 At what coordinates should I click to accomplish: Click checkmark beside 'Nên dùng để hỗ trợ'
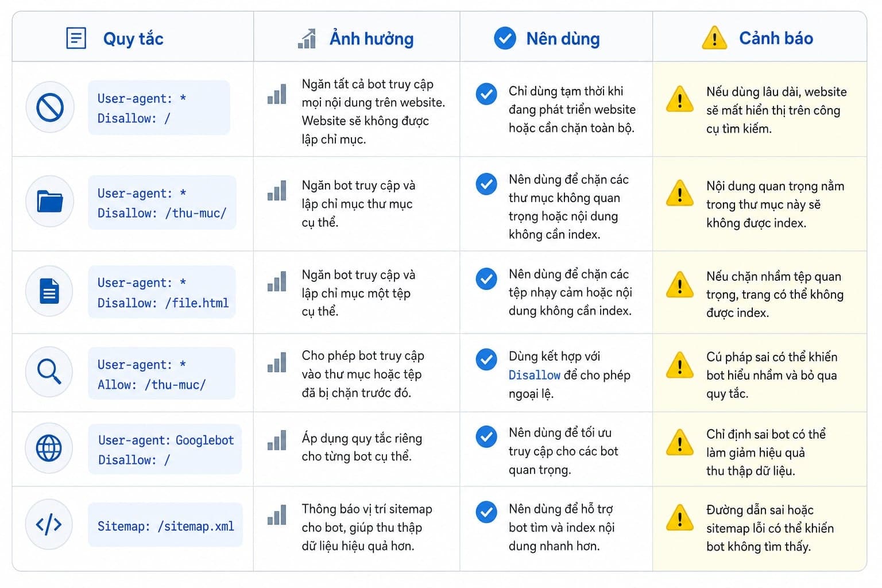[x=486, y=511]
